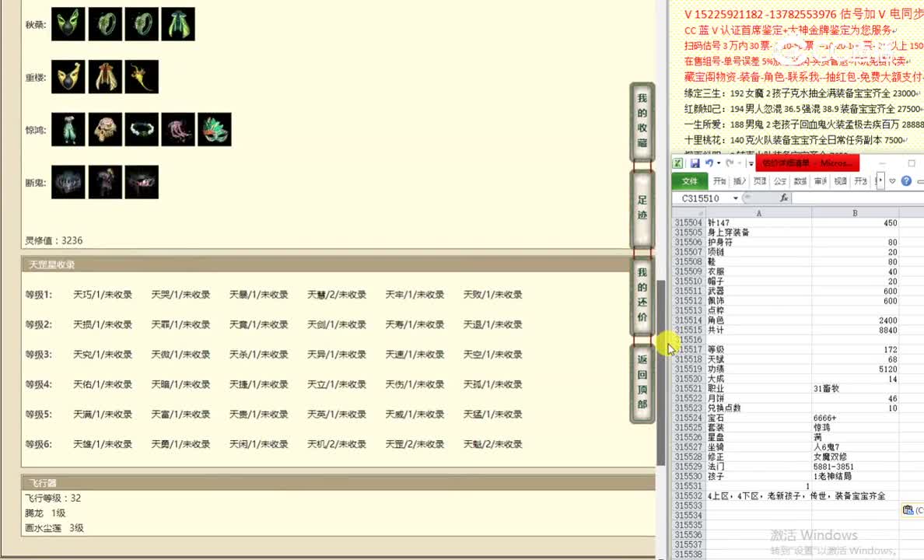Open the Name Box dropdown showing C315510
This screenshot has height=560, width=924.
pyautogui.click(x=735, y=197)
